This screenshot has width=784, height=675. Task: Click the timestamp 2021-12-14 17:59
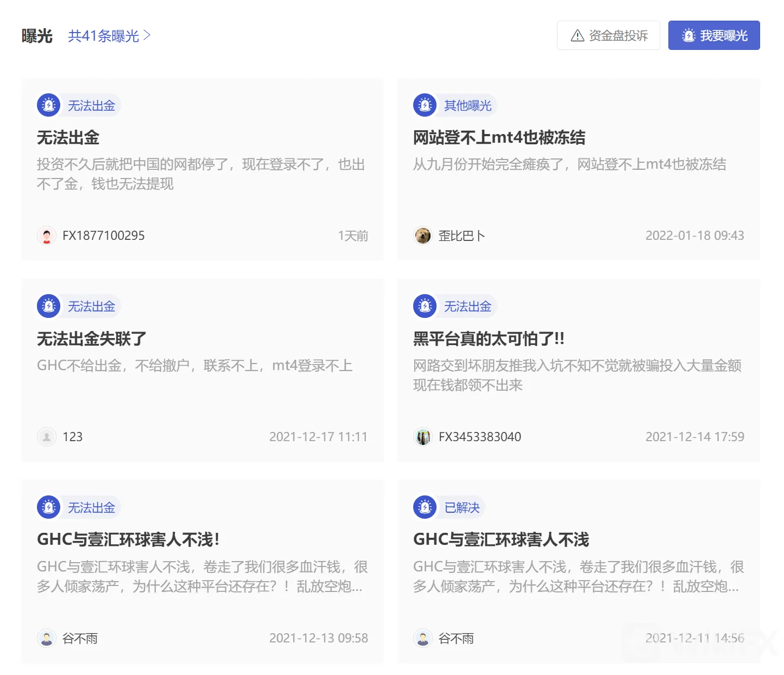694,437
